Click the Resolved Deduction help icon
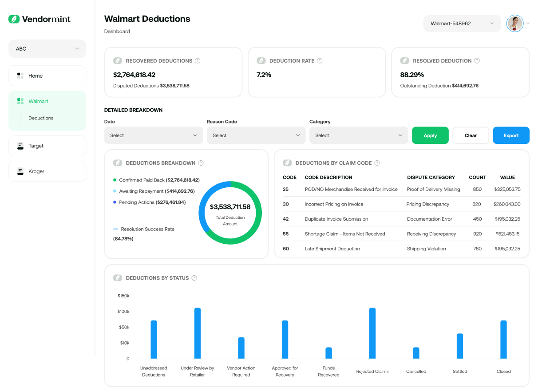538x392 pixels. coord(477,61)
